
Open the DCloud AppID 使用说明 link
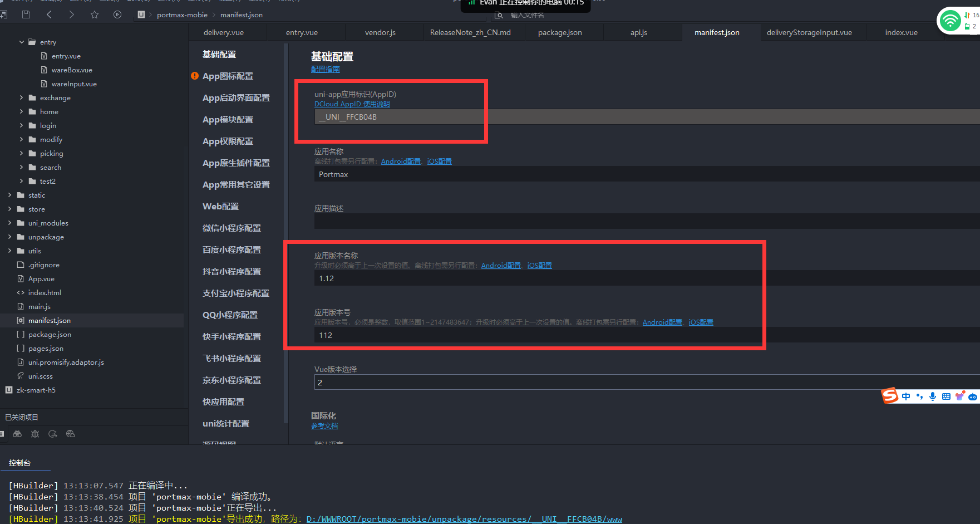352,104
